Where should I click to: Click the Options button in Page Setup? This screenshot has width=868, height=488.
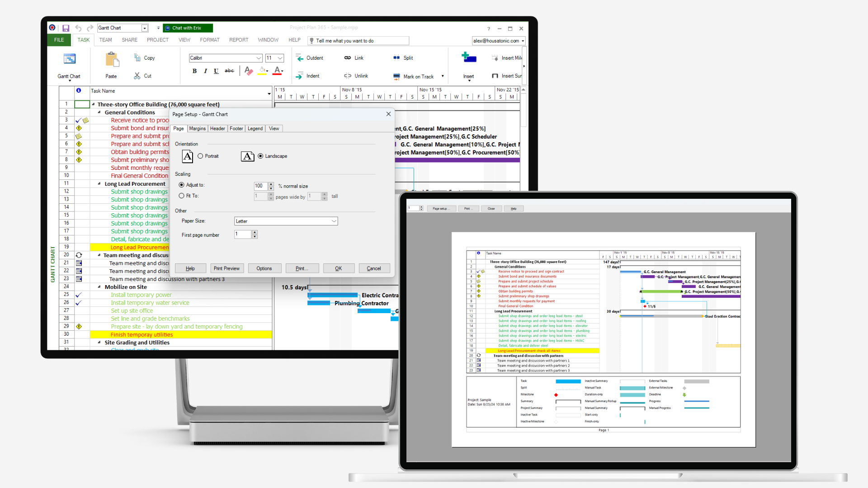point(264,268)
